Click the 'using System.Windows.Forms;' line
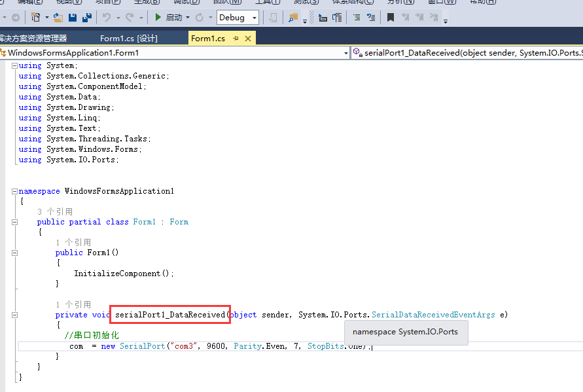 tap(80, 149)
